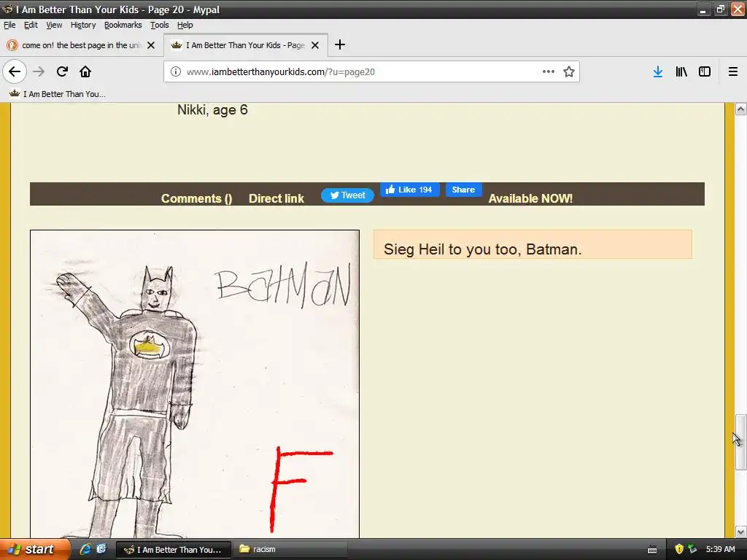
Task: Open the browser home page
Action: coord(85,72)
